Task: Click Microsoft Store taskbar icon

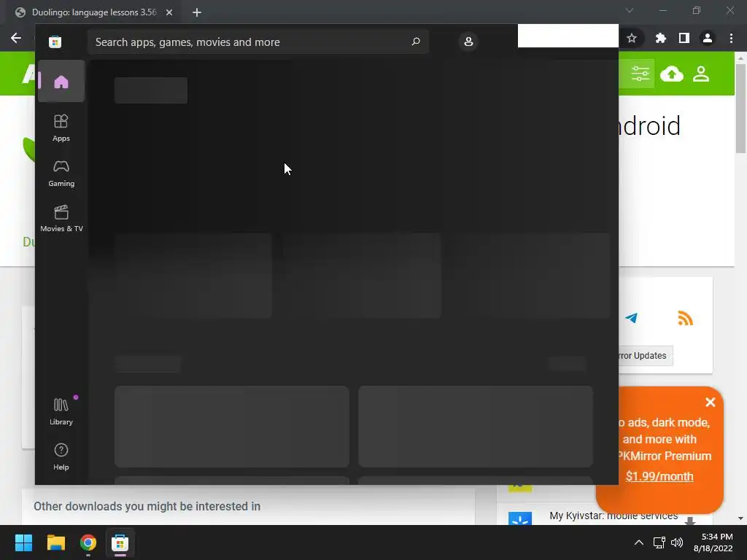Action: pyautogui.click(x=120, y=542)
